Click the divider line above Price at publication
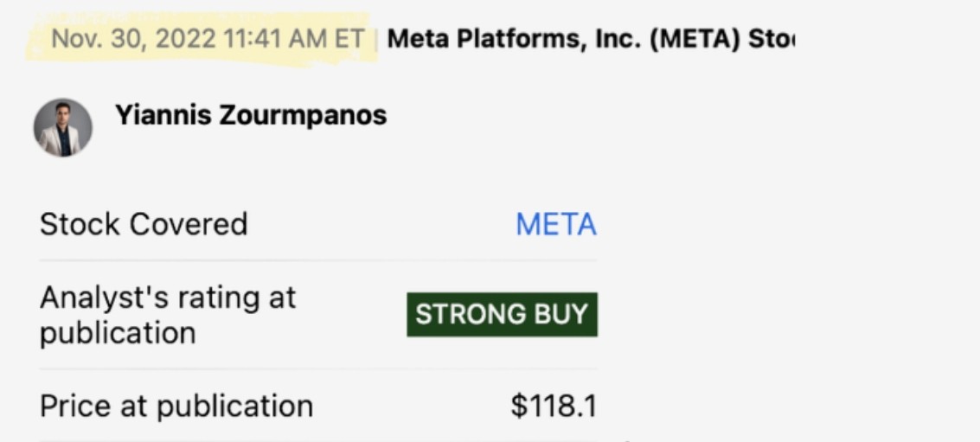This screenshot has height=442, width=980. point(317,369)
